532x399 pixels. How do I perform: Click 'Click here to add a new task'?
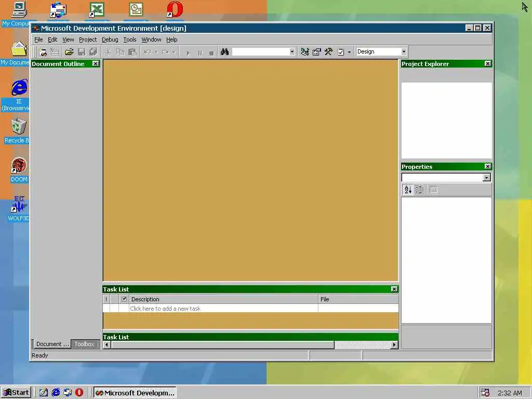(x=165, y=309)
